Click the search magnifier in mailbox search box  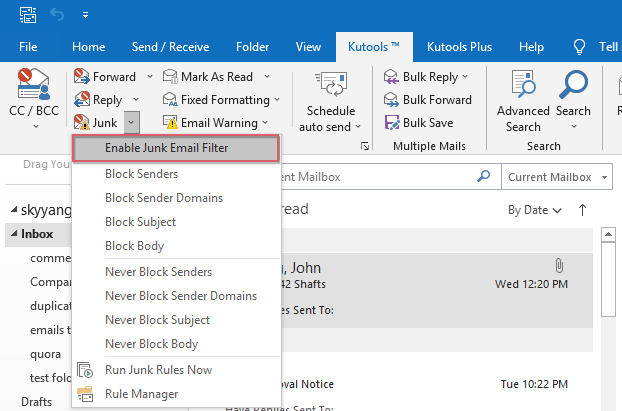click(x=484, y=176)
